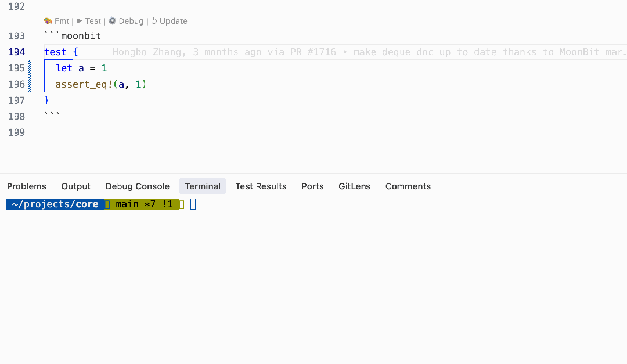Switch to the Ports tab
627x364 pixels.
click(x=312, y=186)
